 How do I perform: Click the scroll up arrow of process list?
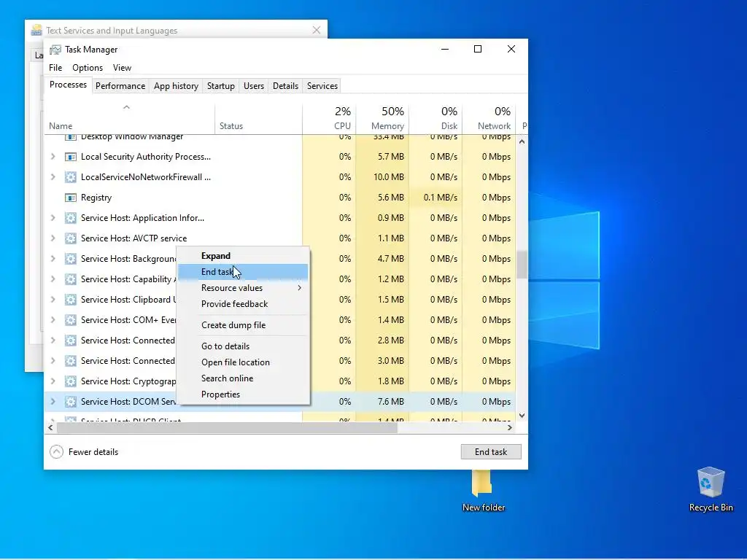(522, 141)
